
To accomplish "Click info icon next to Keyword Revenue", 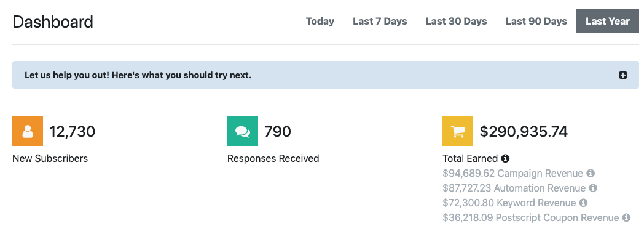I will pos(583,203).
